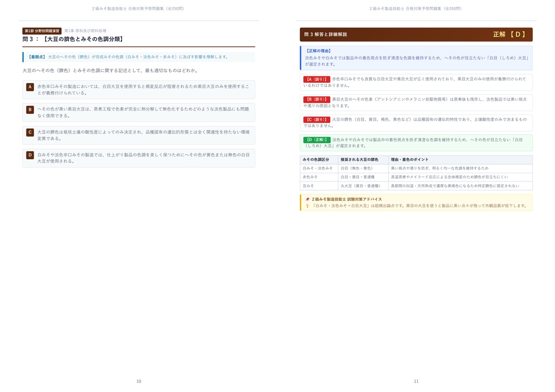This screenshot has height=392, width=555.
Task: Click the 2級みそ製造技能士 試験対策アドバイス heading
Action: pyautogui.click(x=347, y=199)
